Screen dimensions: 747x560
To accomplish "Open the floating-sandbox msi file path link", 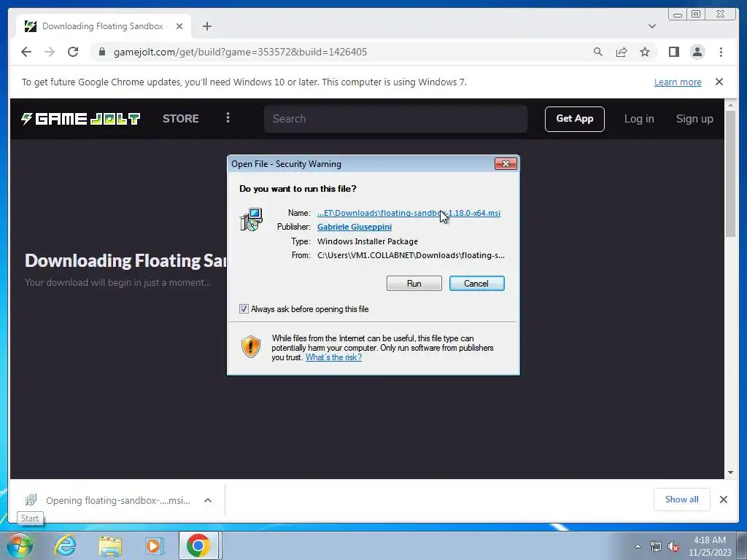I will 409,213.
